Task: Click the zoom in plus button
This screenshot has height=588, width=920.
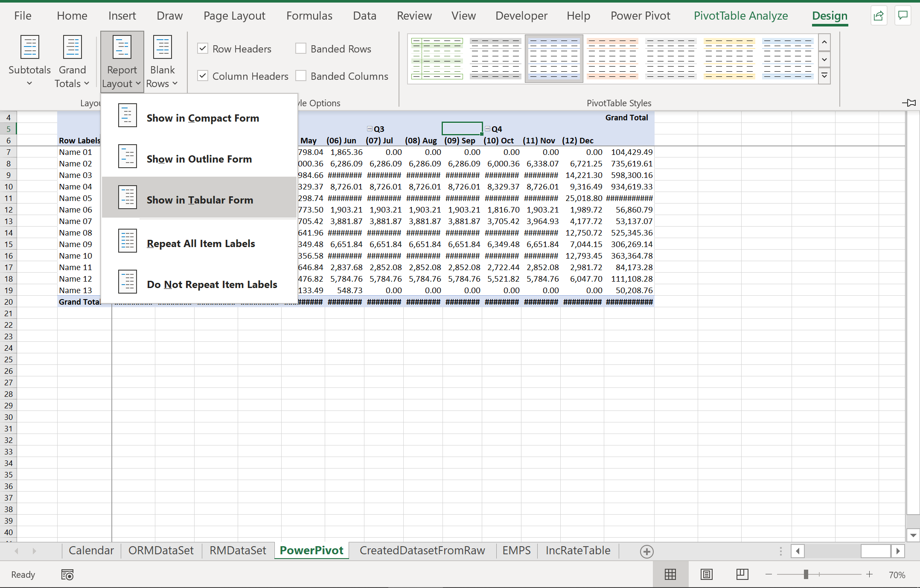Action: [x=869, y=574]
